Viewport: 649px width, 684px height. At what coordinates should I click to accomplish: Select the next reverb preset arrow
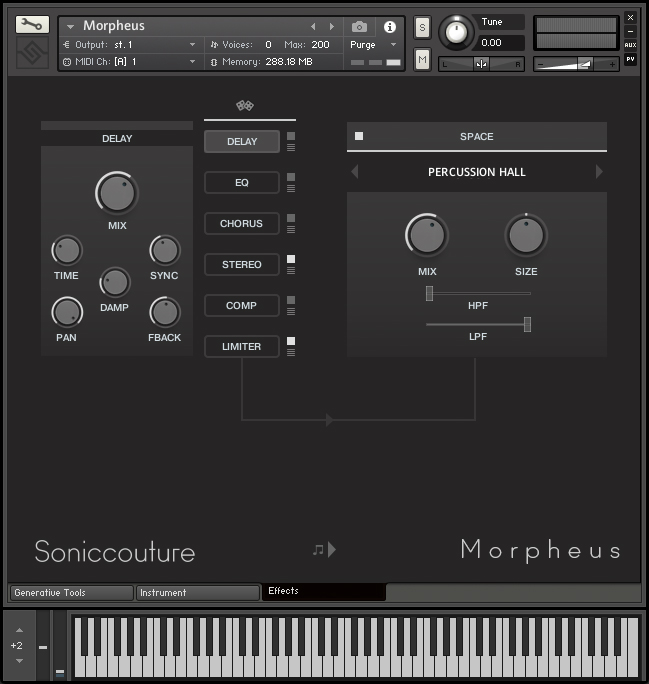coord(599,171)
